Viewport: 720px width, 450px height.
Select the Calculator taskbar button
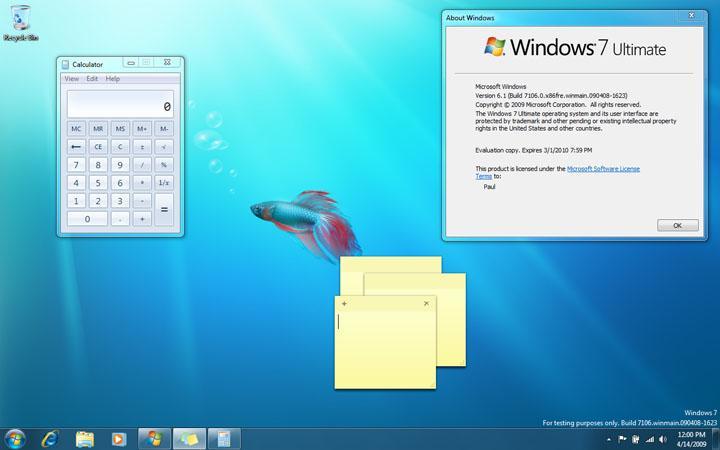224,438
